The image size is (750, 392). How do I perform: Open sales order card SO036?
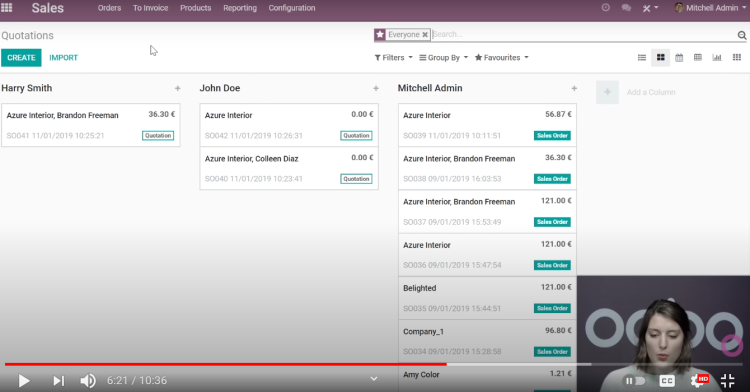pyautogui.click(x=487, y=255)
